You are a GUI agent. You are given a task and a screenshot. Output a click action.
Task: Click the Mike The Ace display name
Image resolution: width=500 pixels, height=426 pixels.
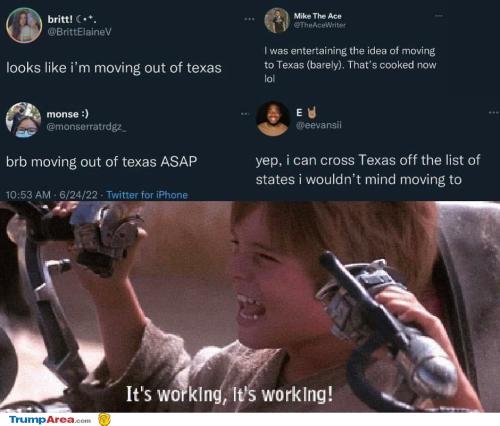click(317, 16)
